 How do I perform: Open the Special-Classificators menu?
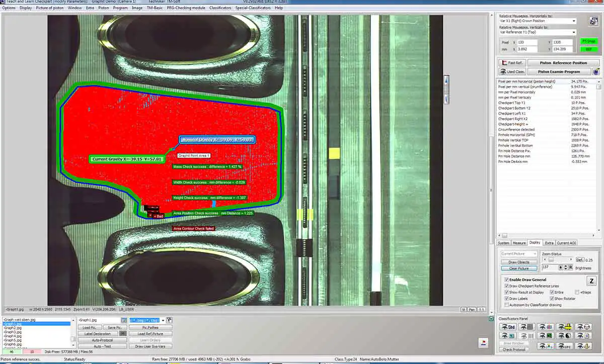(253, 8)
